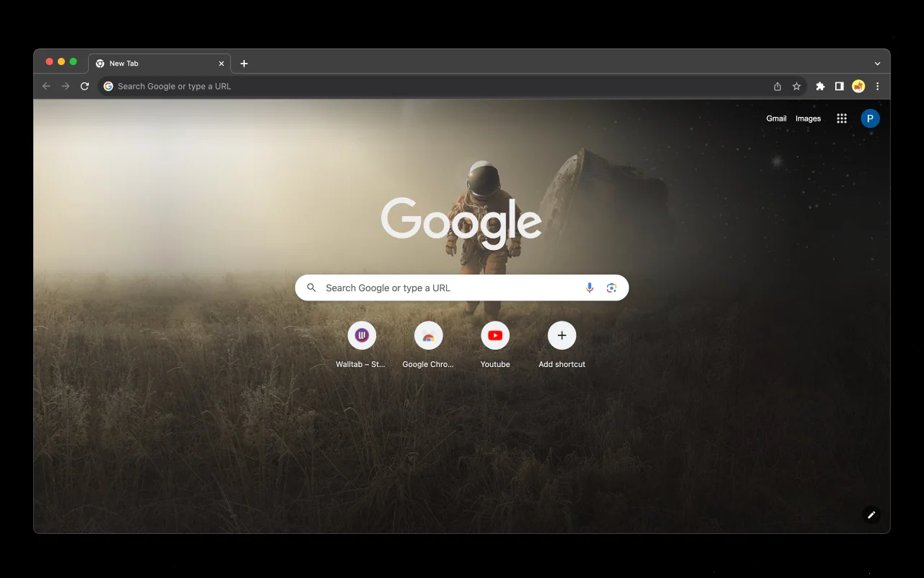Click the Google search box
The height and width of the screenshot is (578, 924).
tap(462, 288)
